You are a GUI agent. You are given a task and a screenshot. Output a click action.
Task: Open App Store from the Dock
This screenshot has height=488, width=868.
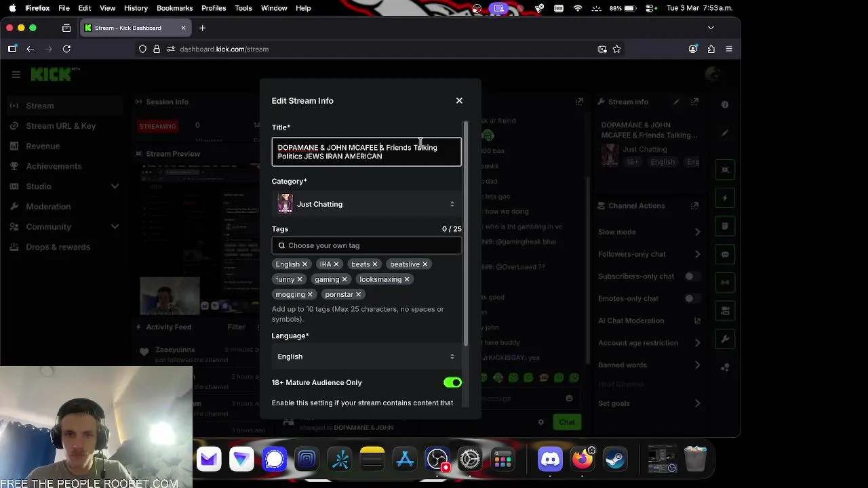(405, 460)
